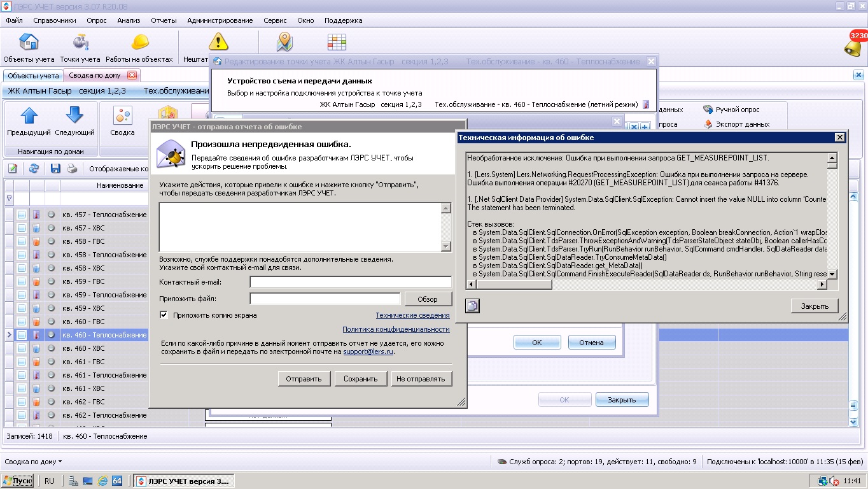Click Закрыть in the edit point dialog
This screenshot has width=868, height=489.
622,400
